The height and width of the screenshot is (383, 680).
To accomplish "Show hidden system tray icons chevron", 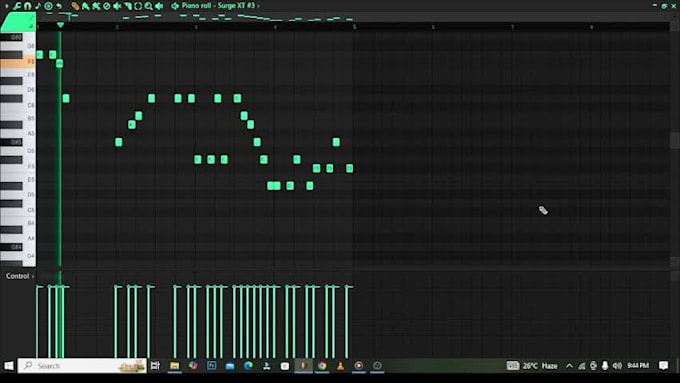I will [569, 366].
